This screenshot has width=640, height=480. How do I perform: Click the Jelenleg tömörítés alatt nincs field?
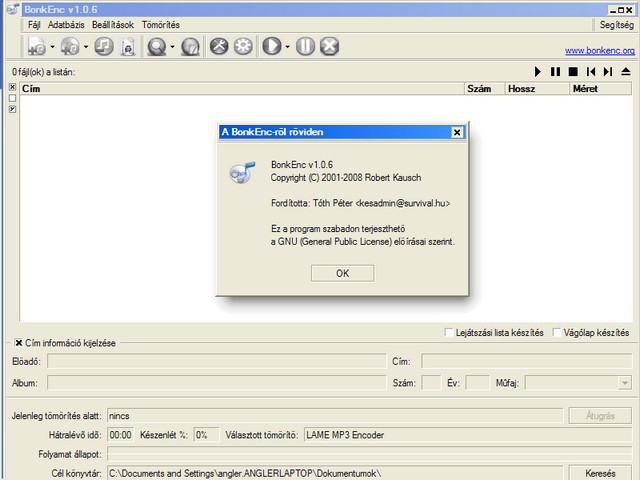tap(335, 416)
